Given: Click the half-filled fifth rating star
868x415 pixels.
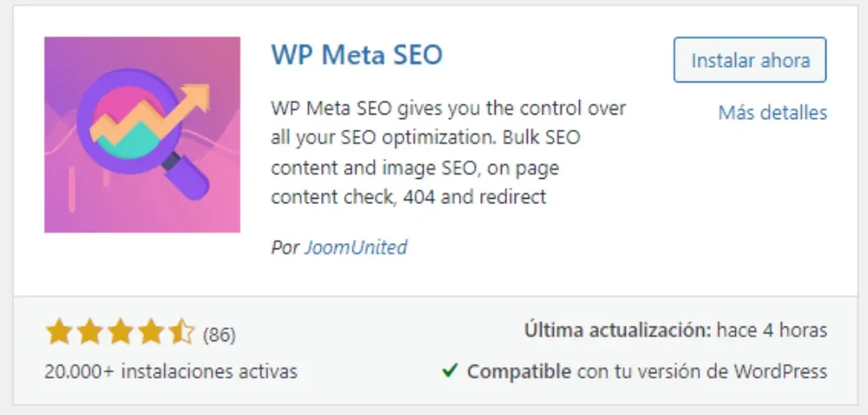Looking at the screenshot, I should 182,332.
